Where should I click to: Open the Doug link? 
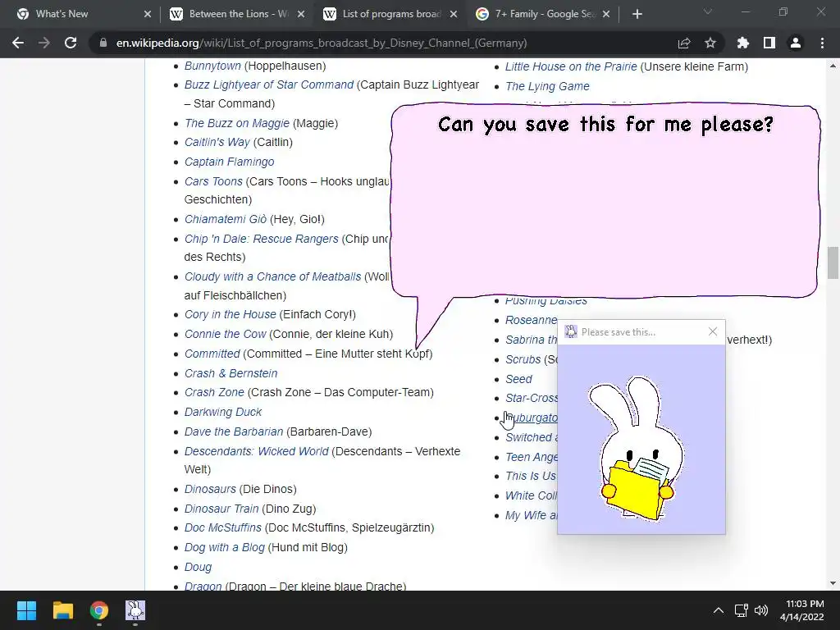click(199, 567)
